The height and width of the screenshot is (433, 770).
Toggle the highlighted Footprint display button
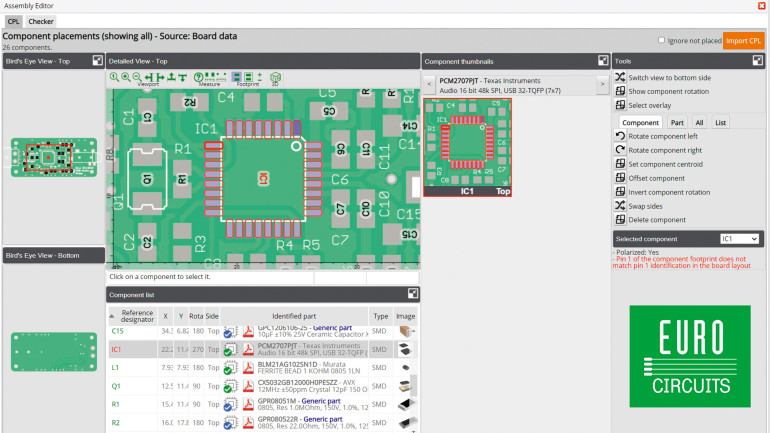[237, 77]
